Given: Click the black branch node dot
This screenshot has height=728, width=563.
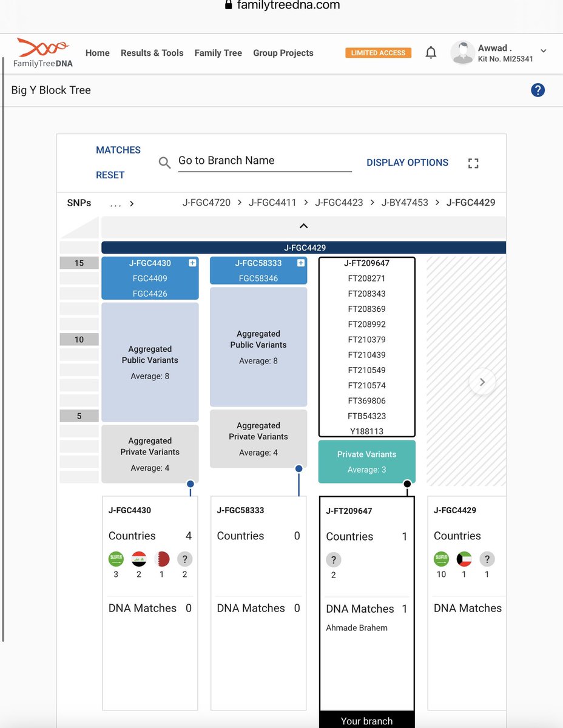Looking at the screenshot, I should (x=407, y=484).
